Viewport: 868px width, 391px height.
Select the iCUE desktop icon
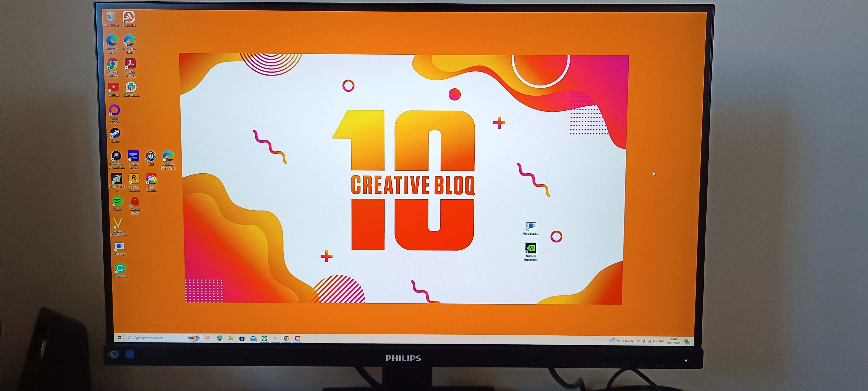click(151, 158)
